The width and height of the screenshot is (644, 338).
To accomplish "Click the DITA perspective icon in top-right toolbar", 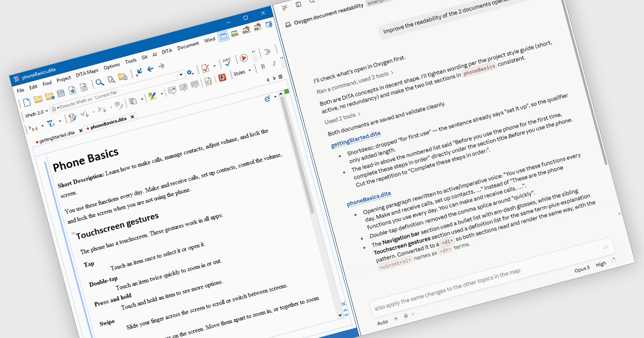I will pos(235,34).
